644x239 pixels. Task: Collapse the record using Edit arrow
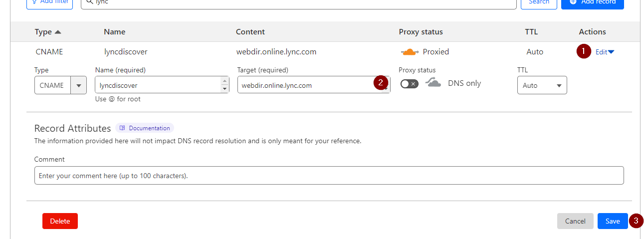coord(611,52)
